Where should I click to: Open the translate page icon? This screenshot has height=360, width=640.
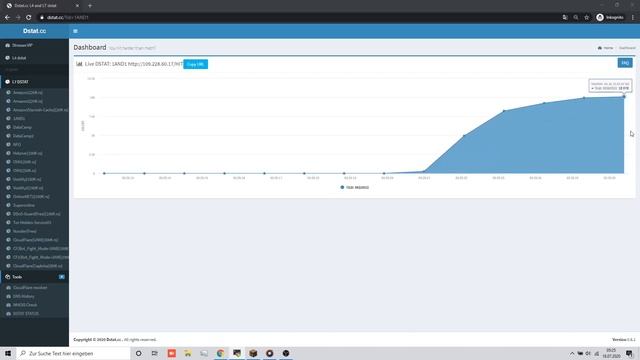(x=565, y=18)
